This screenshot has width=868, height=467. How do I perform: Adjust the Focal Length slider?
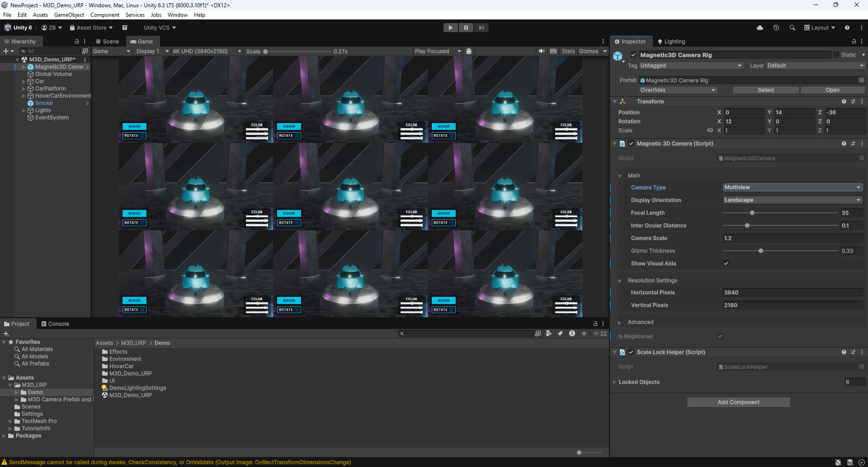[752, 212]
